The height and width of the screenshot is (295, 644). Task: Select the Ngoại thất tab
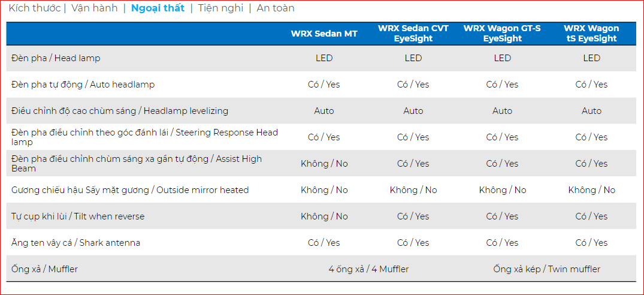[x=158, y=8]
